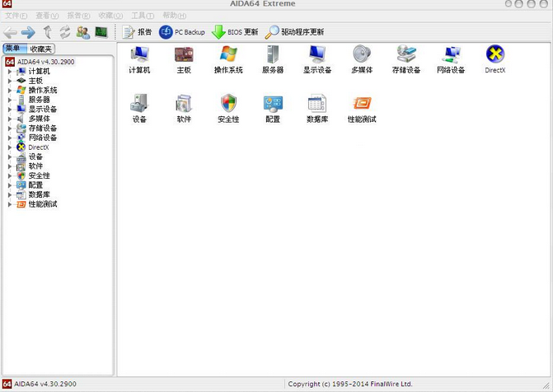Expand the 多媒体 tree node arrow
Viewport: 553px width, 392px height.
coord(10,119)
